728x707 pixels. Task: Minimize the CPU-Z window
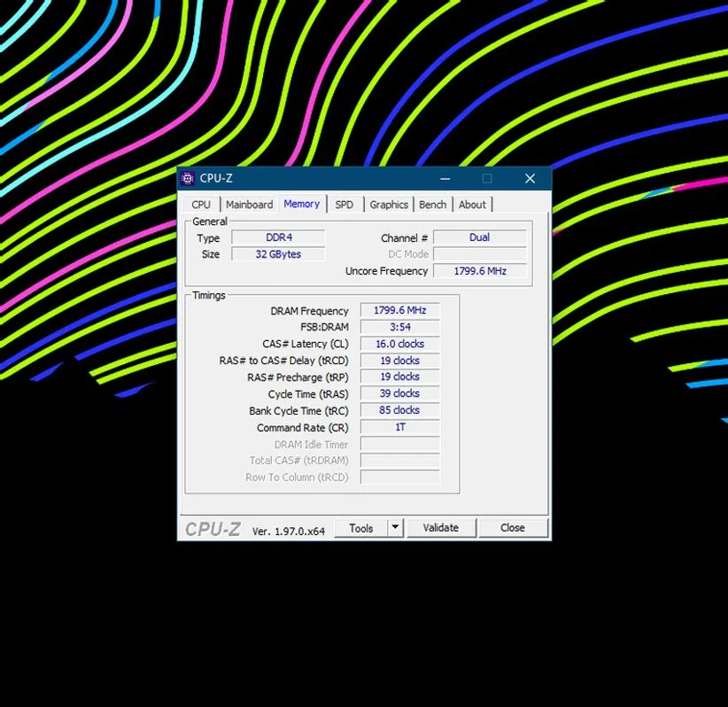pyautogui.click(x=444, y=178)
